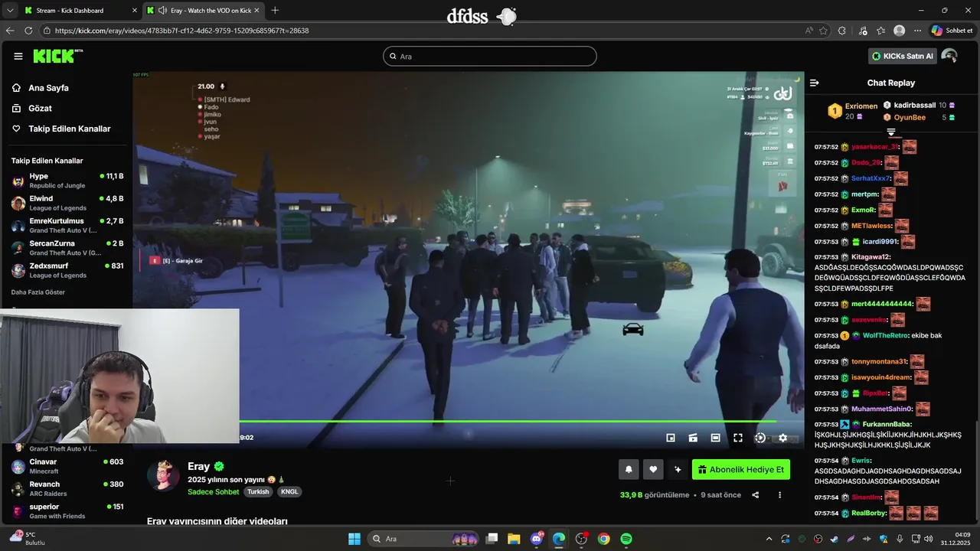The height and width of the screenshot is (551, 980).
Task: Open the browser favorites list
Action: point(881,31)
